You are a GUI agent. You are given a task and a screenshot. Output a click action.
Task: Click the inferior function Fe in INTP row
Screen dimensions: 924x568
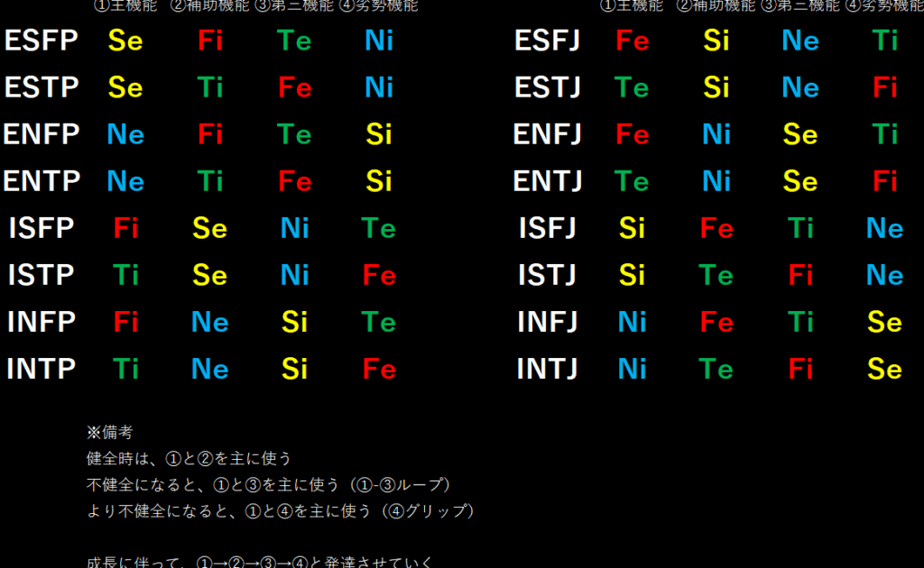click(x=379, y=369)
